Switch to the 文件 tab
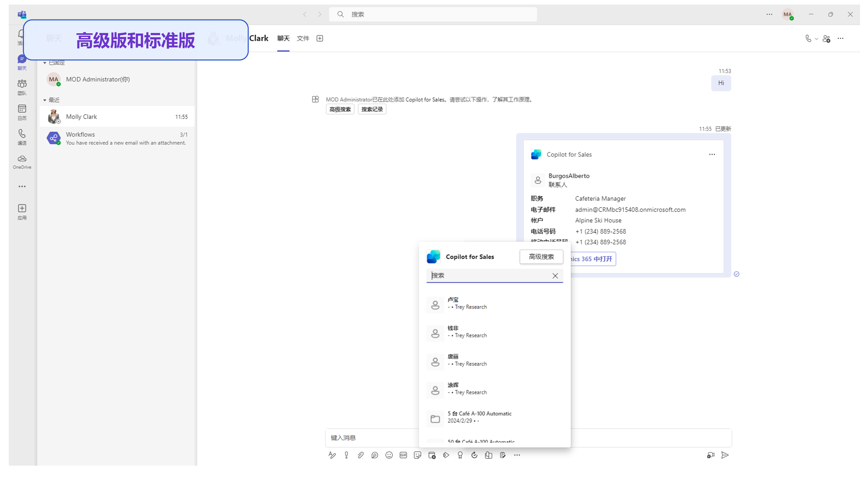The width and height of the screenshot is (868, 496). 303,38
